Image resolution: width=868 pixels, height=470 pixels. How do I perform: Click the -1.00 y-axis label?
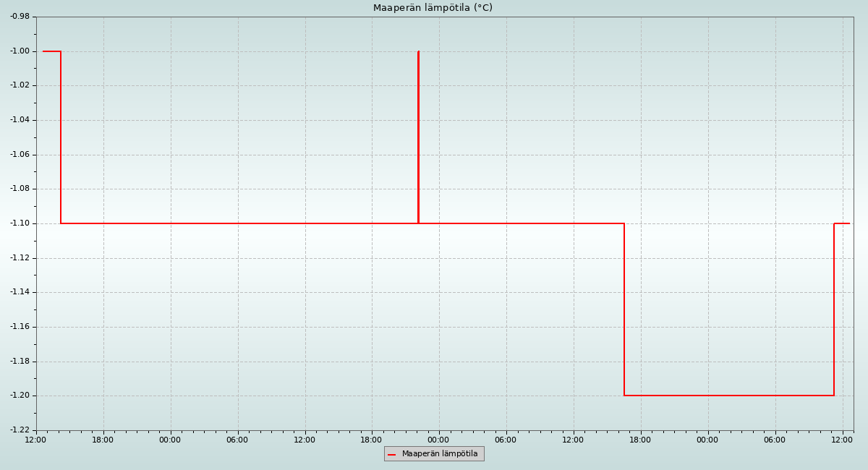[20, 51]
